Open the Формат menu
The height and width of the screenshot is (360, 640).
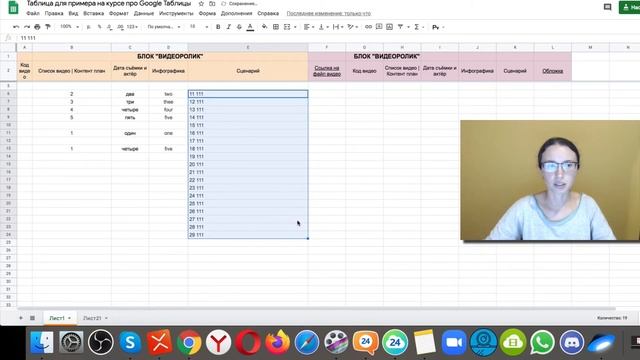point(119,13)
